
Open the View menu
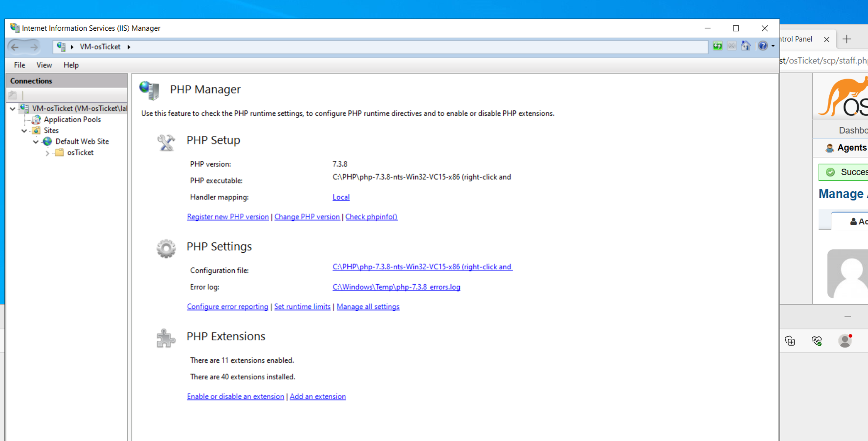(44, 65)
